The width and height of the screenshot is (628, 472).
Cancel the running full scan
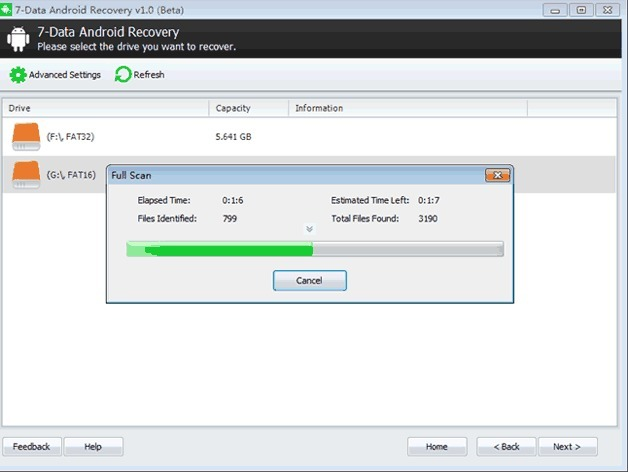coord(310,280)
